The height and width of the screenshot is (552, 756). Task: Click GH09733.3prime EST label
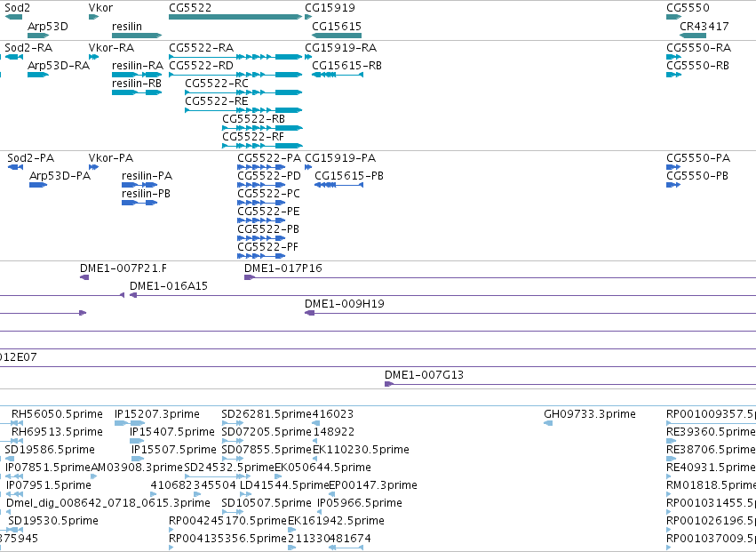(x=590, y=414)
